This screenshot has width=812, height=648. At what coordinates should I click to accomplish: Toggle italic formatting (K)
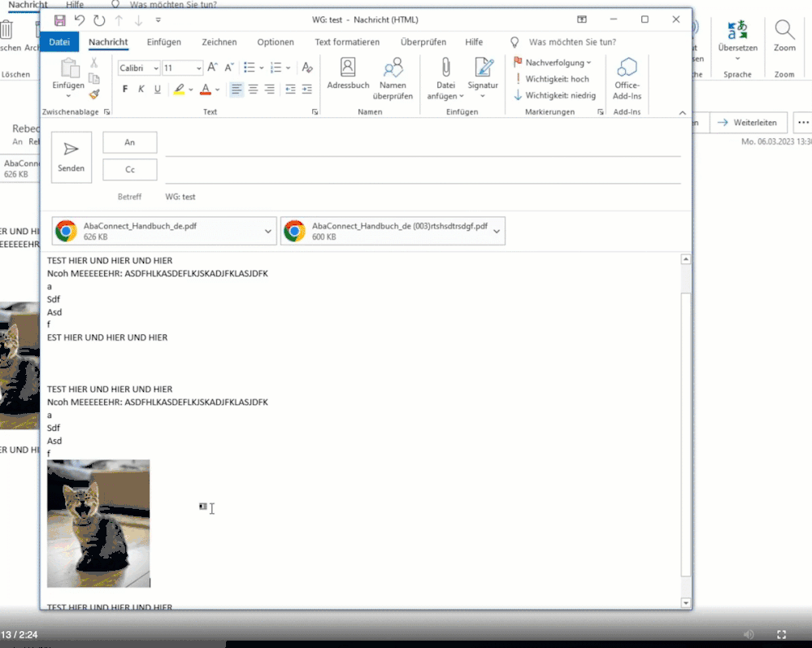[x=141, y=89]
